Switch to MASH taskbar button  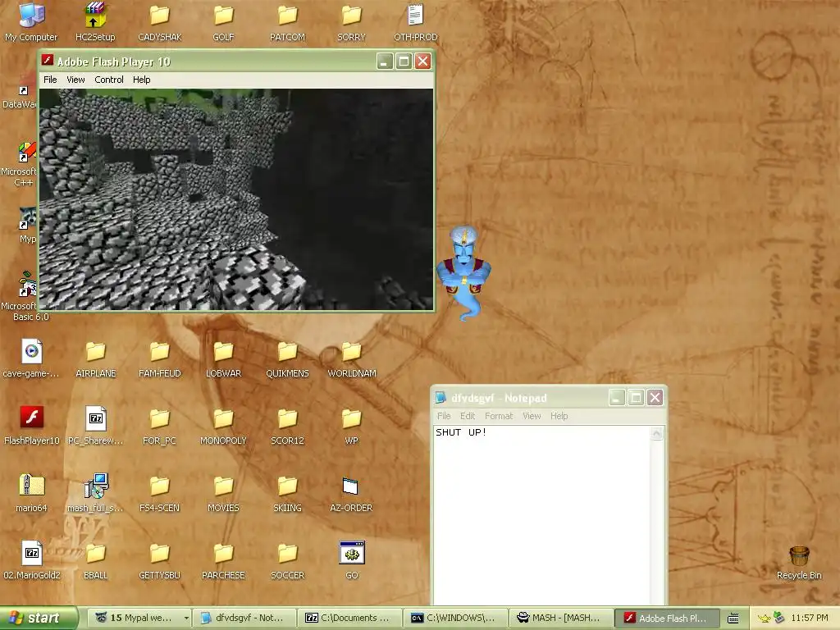tap(559, 618)
